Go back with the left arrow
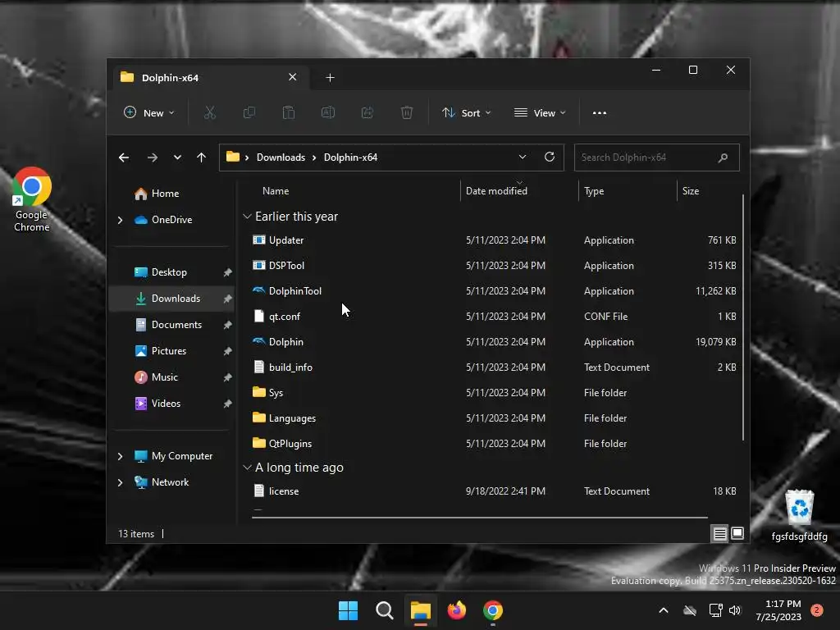The width and height of the screenshot is (840, 630). pos(124,157)
